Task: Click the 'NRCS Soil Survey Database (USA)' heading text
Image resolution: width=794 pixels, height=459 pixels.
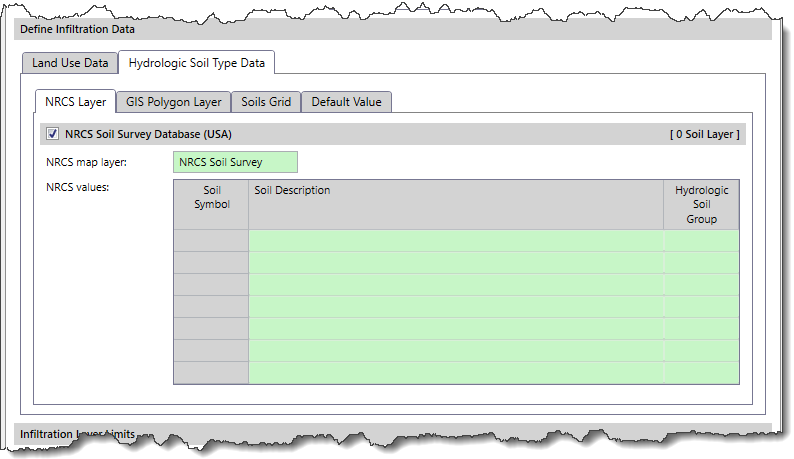Action: pos(148,134)
